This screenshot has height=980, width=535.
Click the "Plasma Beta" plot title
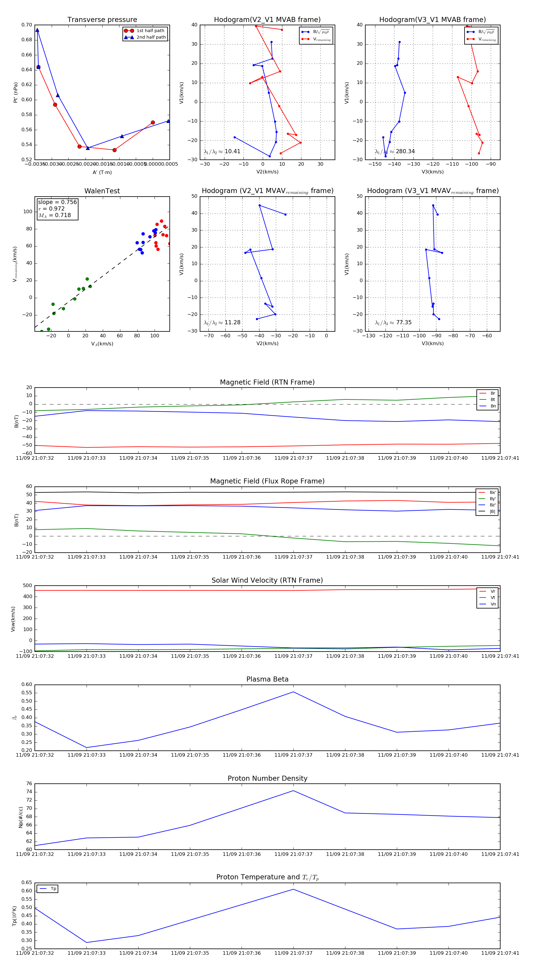[267, 679]
